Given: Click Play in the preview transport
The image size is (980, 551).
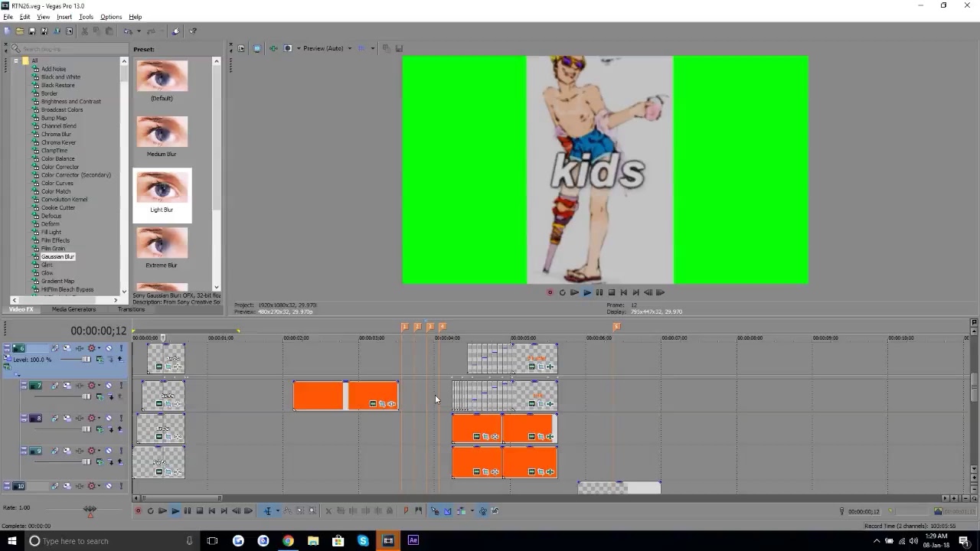Looking at the screenshot, I should coord(587,292).
